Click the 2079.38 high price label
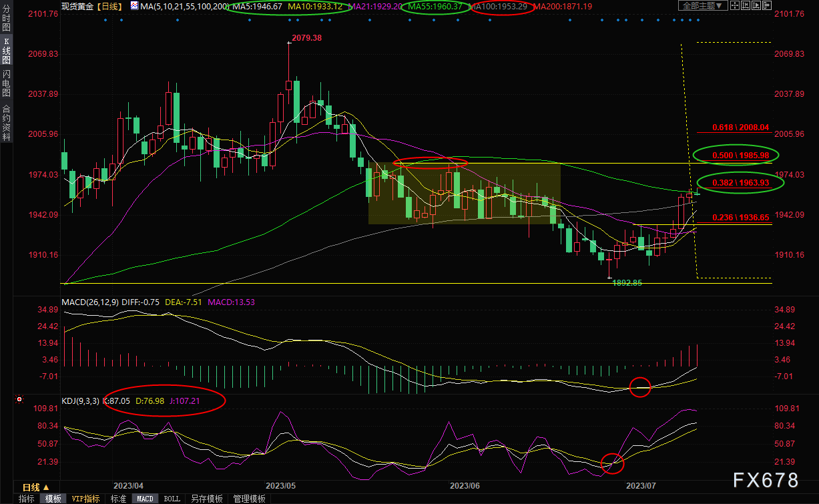 (307, 38)
